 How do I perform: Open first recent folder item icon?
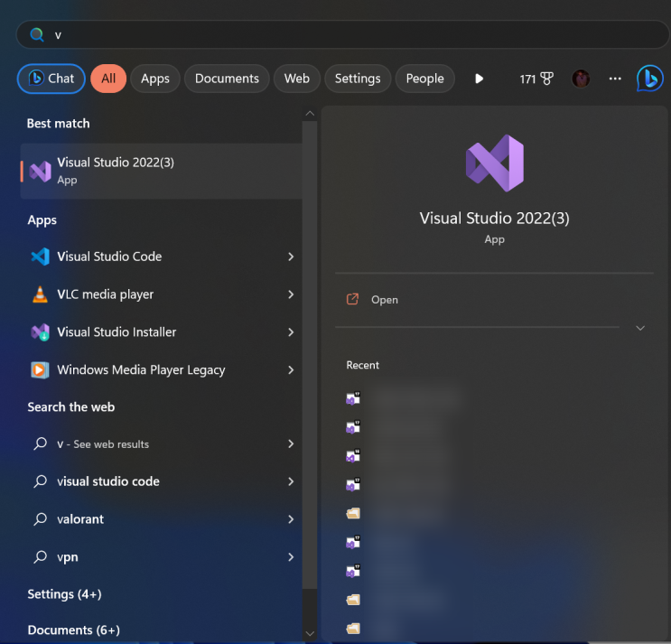[353, 513]
